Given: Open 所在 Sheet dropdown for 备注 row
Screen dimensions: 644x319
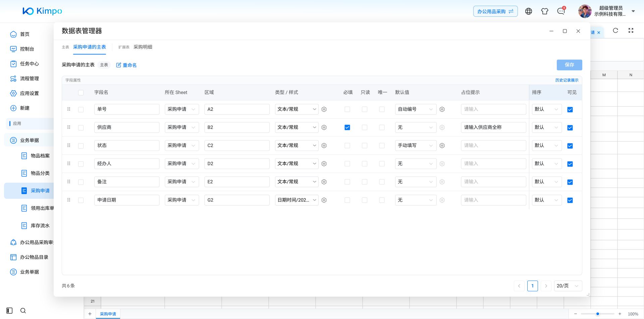Looking at the screenshot, I should pos(182,182).
